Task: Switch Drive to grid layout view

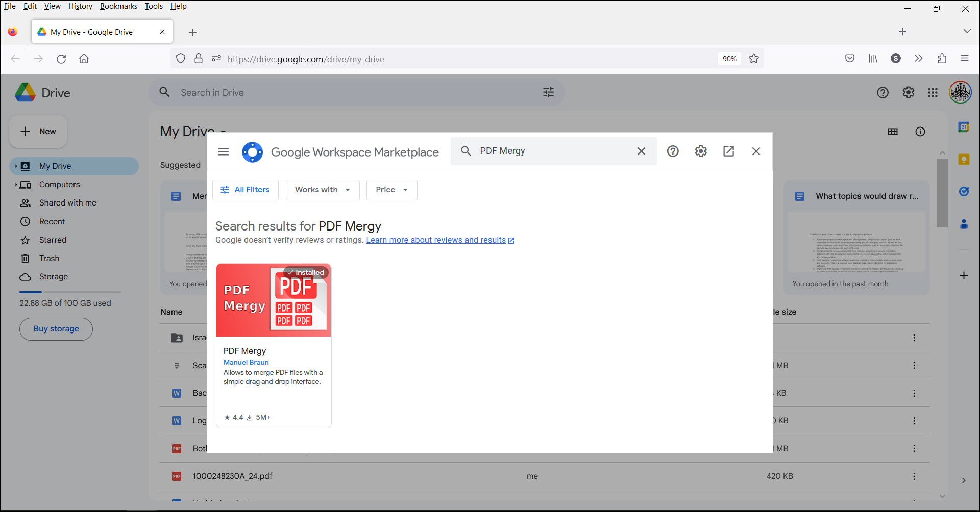Action: 893,132
